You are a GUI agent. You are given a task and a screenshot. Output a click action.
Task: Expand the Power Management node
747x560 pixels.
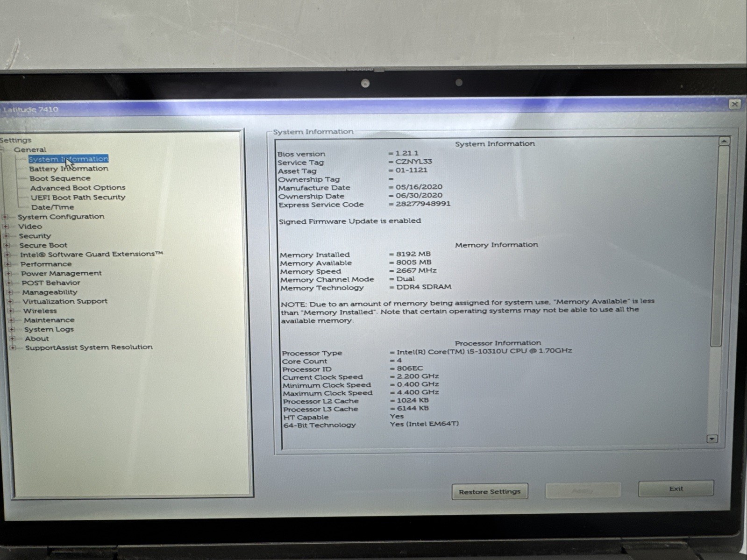pos(8,273)
